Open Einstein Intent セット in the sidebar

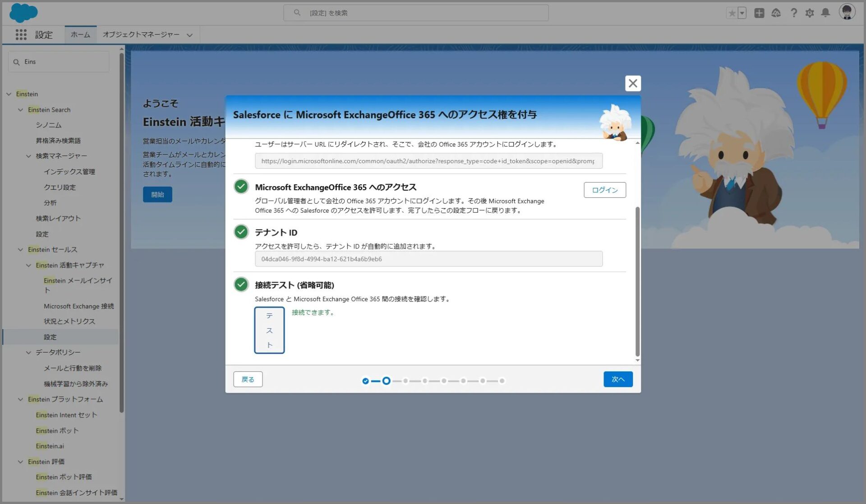pos(66,415)
